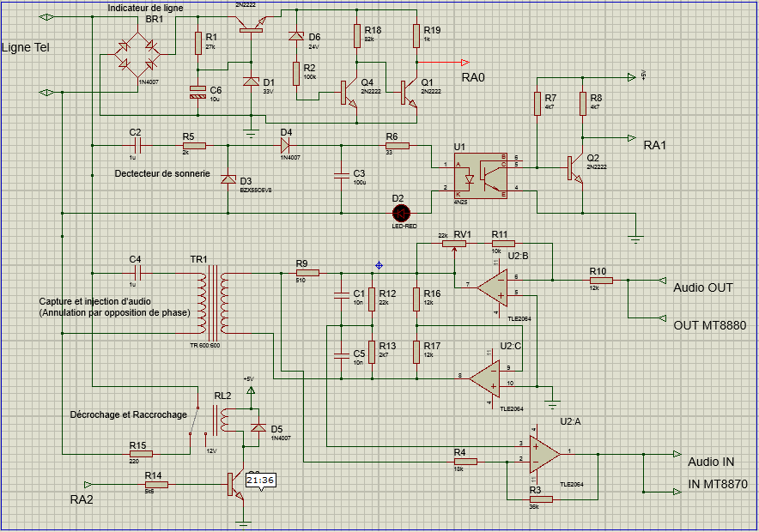Image resolution: width=759 pixels, height=532 pixels.
Task: Select the BR1 bridge rectifier symbol
Action: point(137,55)
